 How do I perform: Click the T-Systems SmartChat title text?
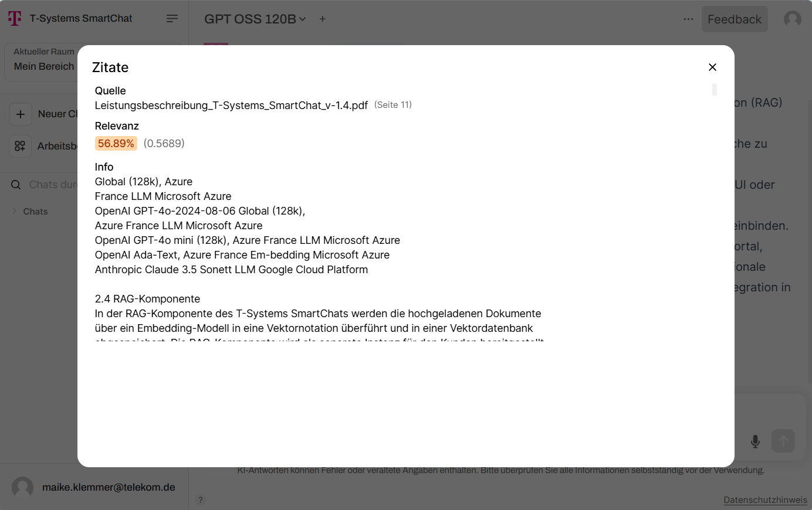[x=81, y=19]
